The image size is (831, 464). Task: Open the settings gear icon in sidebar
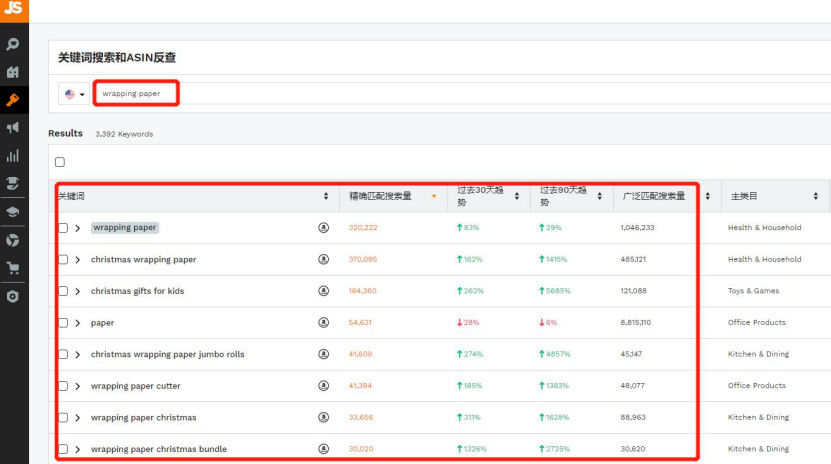(x=13, y=296)
